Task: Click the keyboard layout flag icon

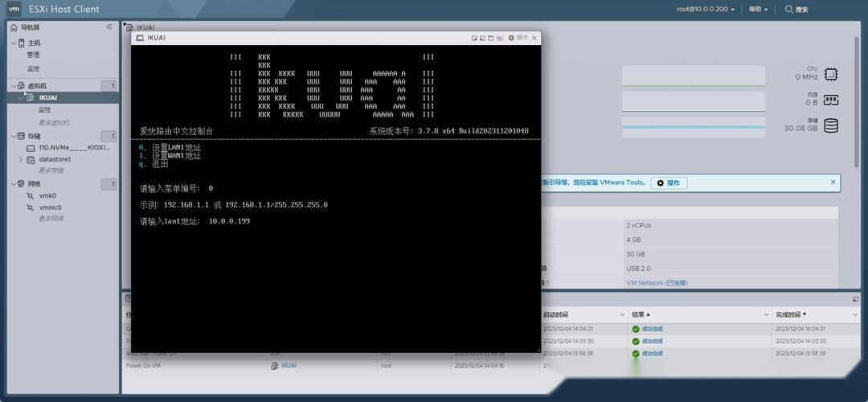Action: (x=500, y=39)
